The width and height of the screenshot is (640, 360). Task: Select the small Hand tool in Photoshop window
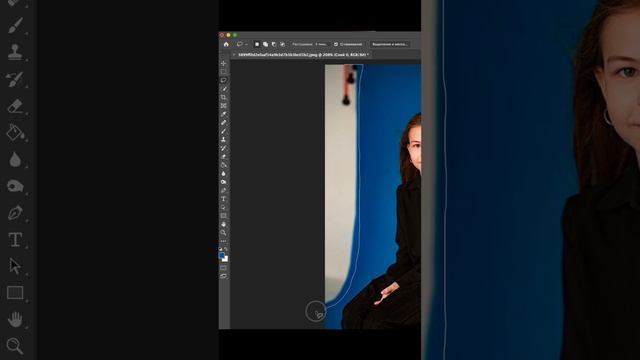point(223,224)
